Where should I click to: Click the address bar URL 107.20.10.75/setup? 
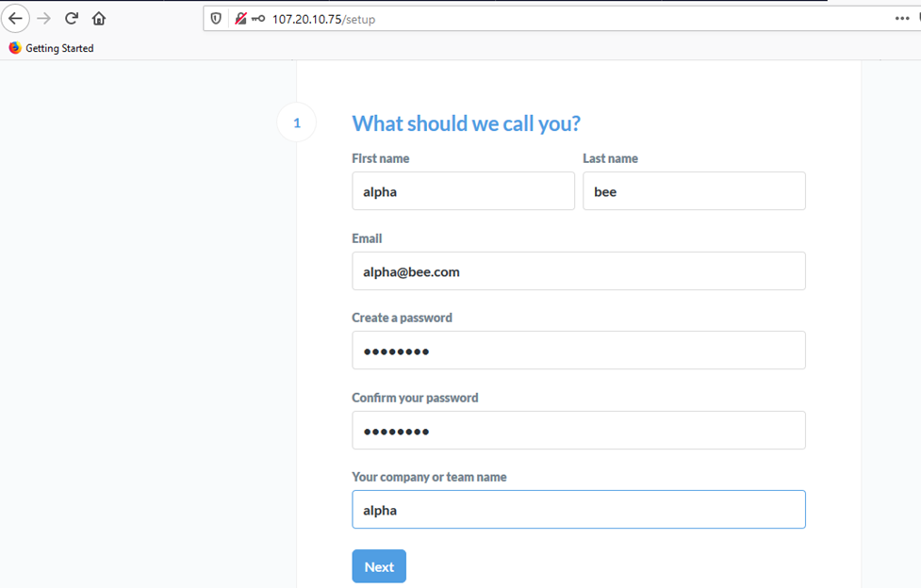click(x=323, y=20)
